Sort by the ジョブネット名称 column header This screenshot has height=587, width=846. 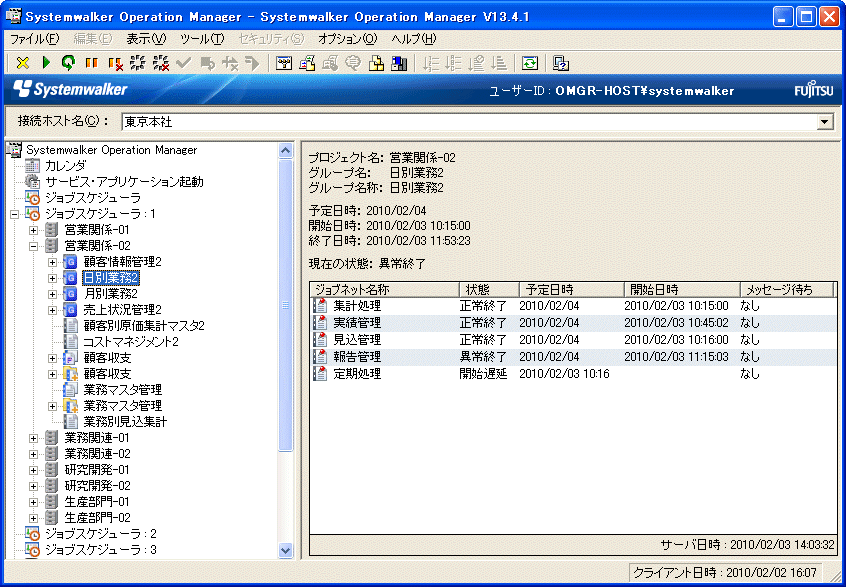[385, 289]
